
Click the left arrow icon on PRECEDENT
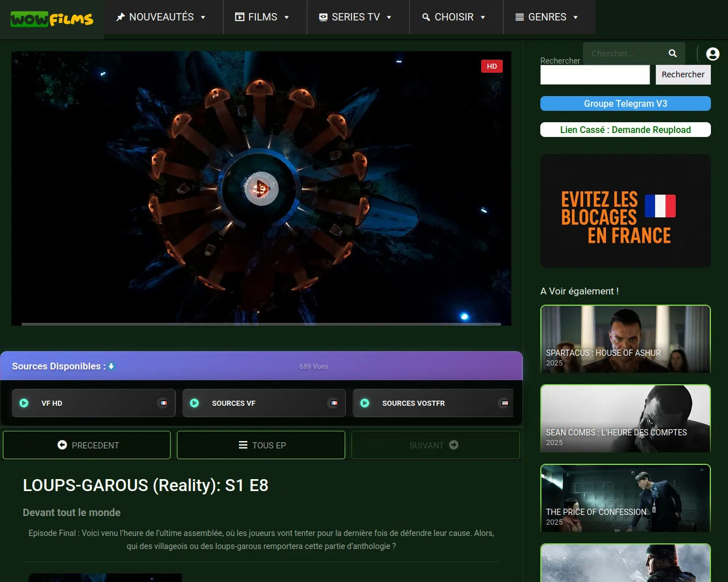click(63, 445)
